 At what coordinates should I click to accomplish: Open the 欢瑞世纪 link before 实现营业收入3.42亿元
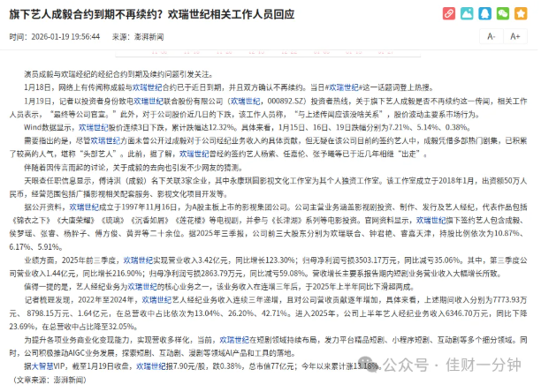[138, 260]
